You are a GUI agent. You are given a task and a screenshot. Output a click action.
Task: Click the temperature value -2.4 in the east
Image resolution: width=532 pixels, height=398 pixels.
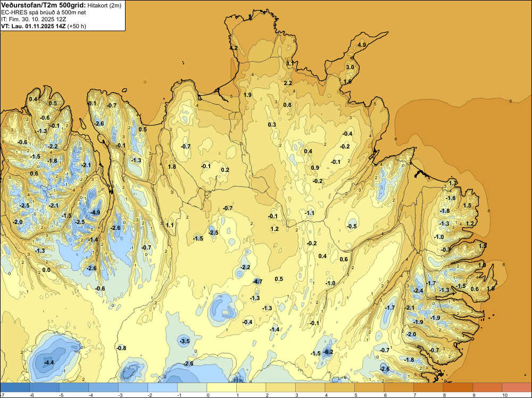[x=418, y=291]
